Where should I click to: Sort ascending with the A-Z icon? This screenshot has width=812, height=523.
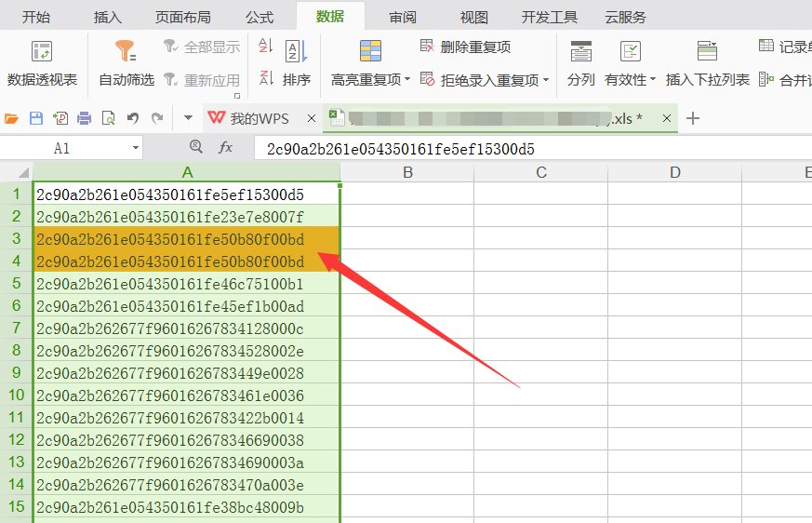(266, 46)
